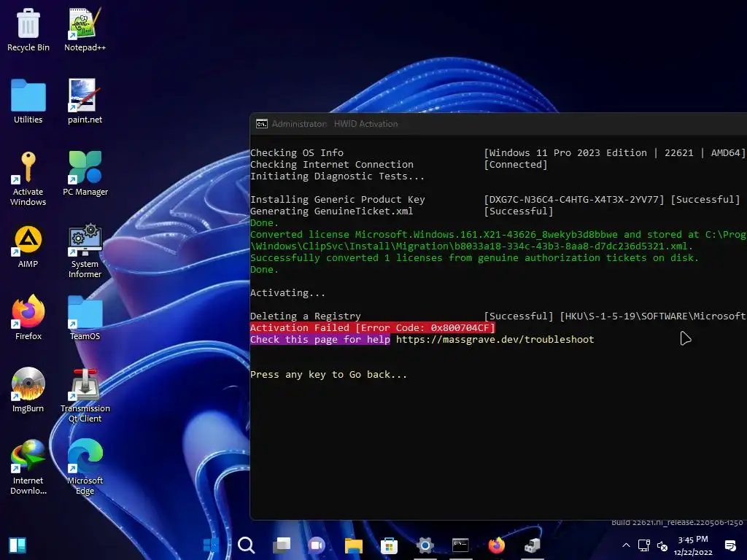Click the generic product key DXG7C-N36C4 text
This screenshot has height=560, width=747.
[x=574, y=200]
